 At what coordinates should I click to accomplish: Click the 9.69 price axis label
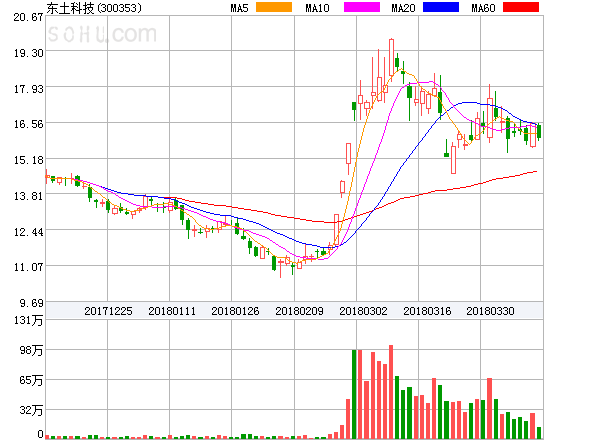pyautogui.click(x=31, y=303)
